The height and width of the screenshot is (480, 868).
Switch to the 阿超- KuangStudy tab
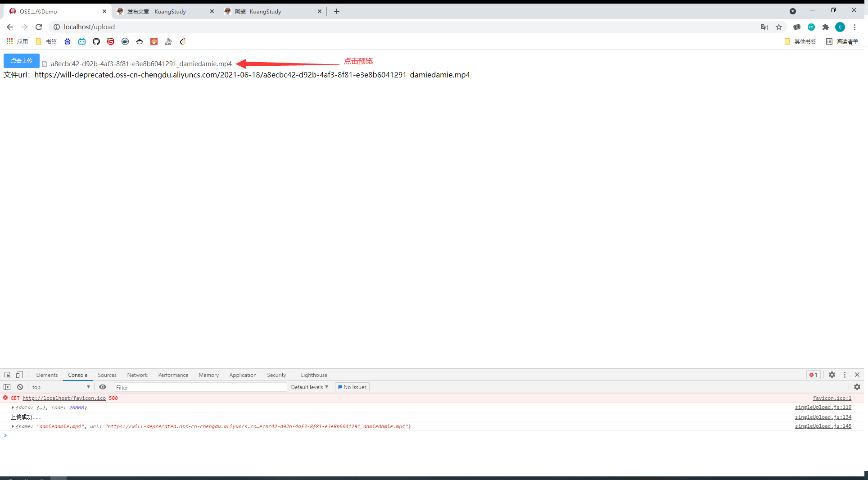(x=272, y=11)
